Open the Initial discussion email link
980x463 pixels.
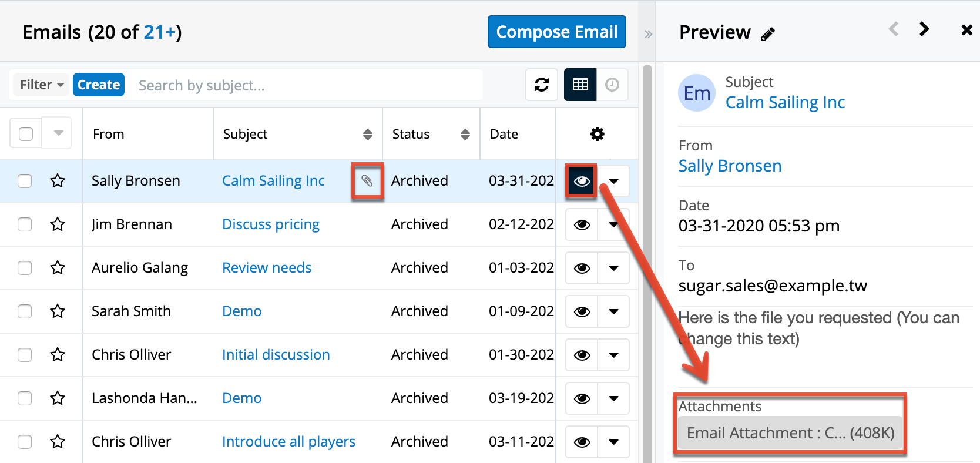click(276, 355)
